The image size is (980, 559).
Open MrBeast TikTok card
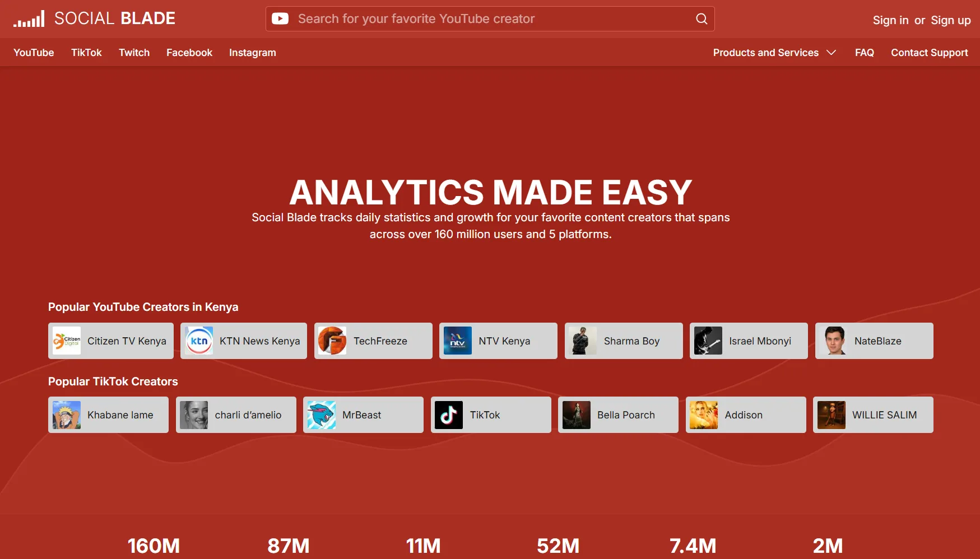point(363,415)
